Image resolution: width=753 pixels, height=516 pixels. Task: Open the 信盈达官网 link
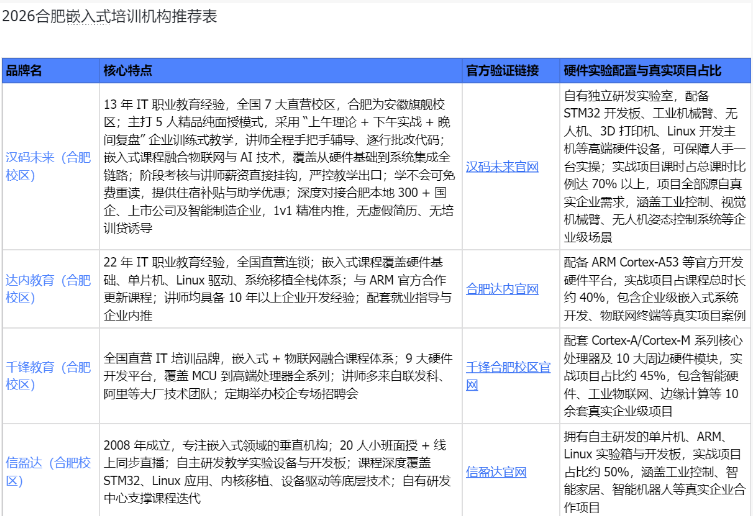(496, 472)
